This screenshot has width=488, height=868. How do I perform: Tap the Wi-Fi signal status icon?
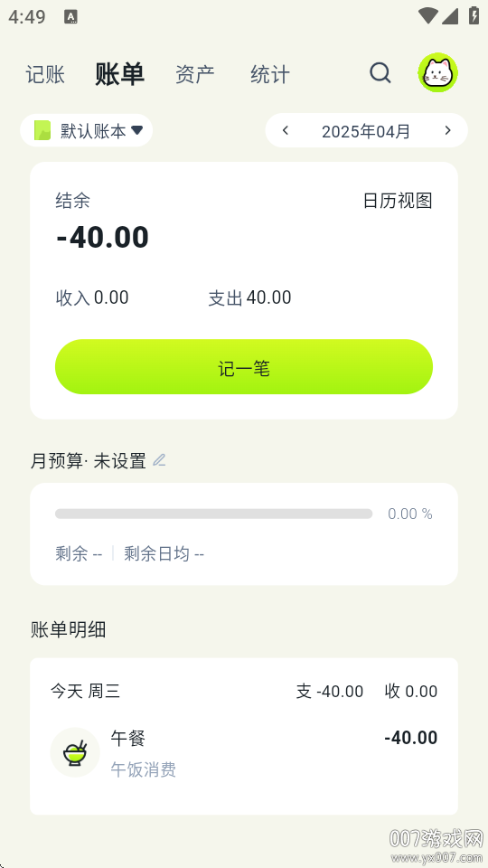click(427, 16)
